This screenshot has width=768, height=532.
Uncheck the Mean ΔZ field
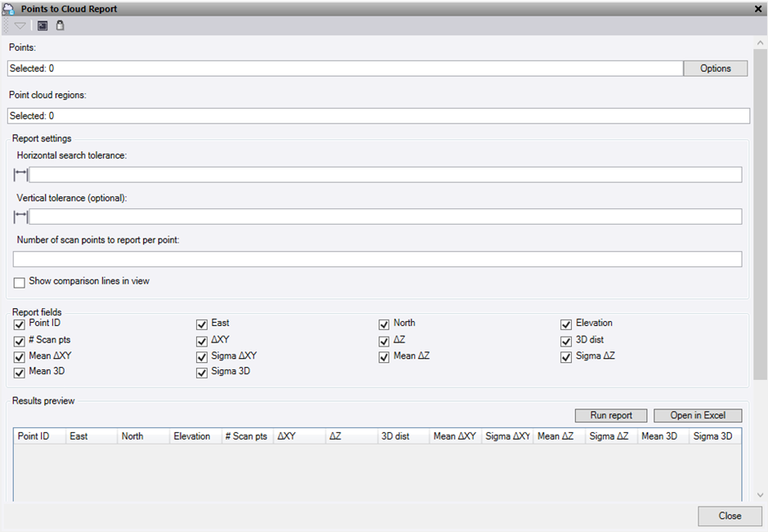(384, 356)
